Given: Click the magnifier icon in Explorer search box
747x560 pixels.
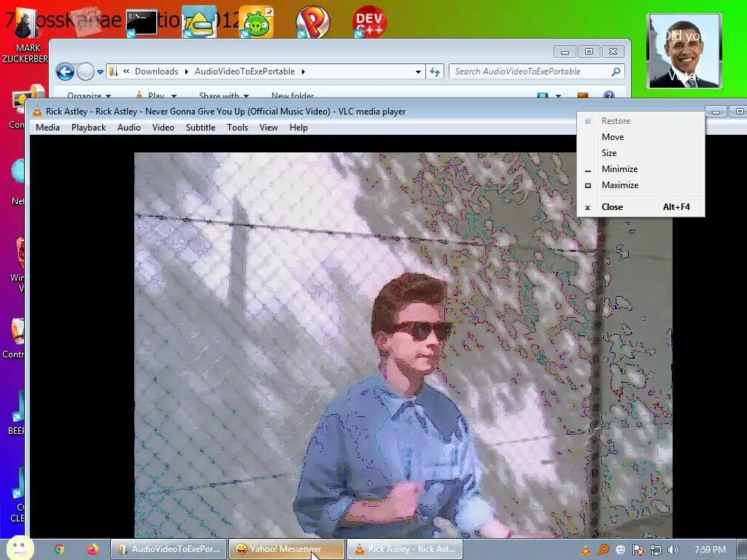Looking at the screenshot, I should point(616,71).
